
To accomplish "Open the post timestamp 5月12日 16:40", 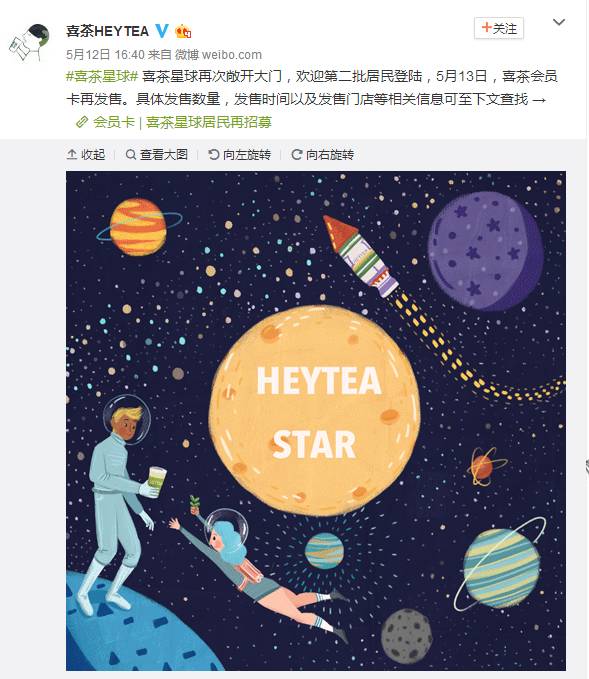I will coord(105,55).
